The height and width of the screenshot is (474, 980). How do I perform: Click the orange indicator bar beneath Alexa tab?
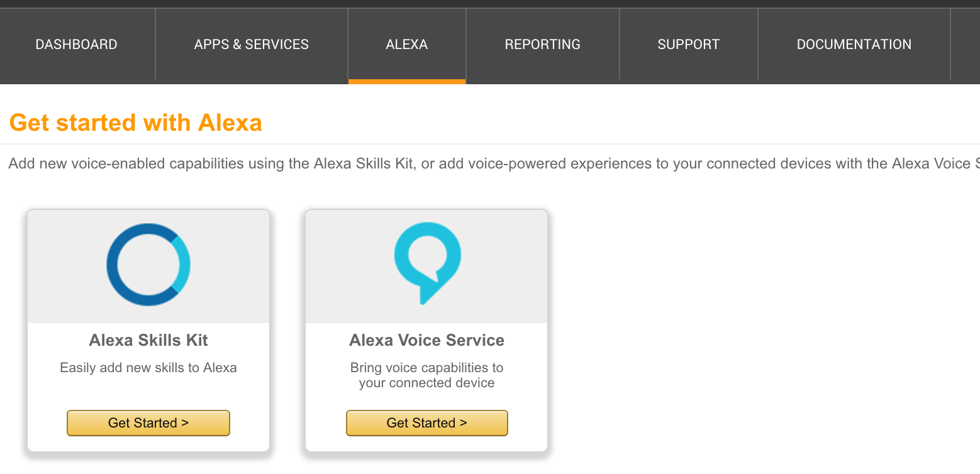click(x=407, y=81)
